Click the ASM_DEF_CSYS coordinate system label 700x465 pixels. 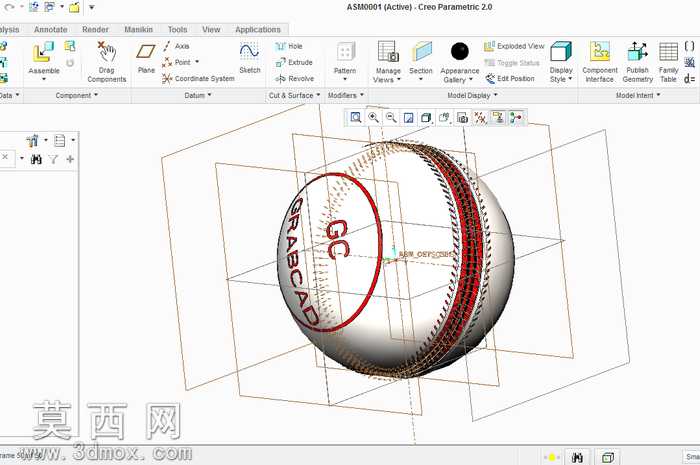pyautogui.click(x=425, y=254)
